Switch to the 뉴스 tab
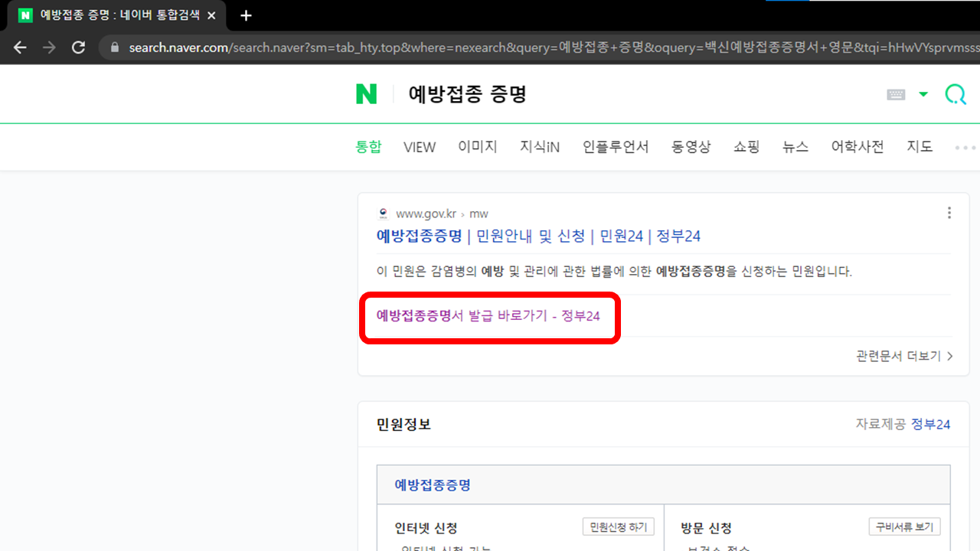The height and width of the screenshot is (551, 980). coord(795,147)
